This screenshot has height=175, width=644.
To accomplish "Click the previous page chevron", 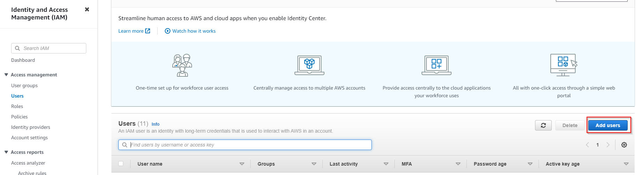I will 587,145.
